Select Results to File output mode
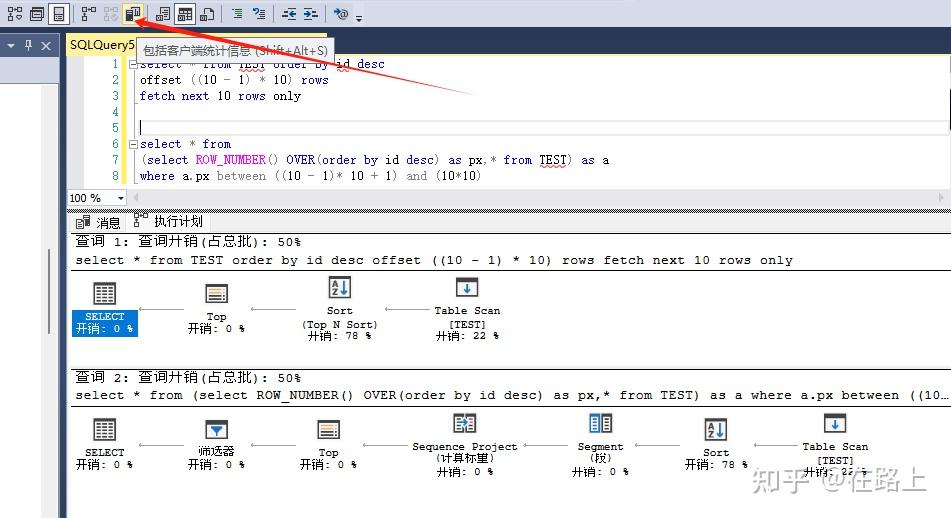This screenshot has width=951, height=518. [207, 13]
